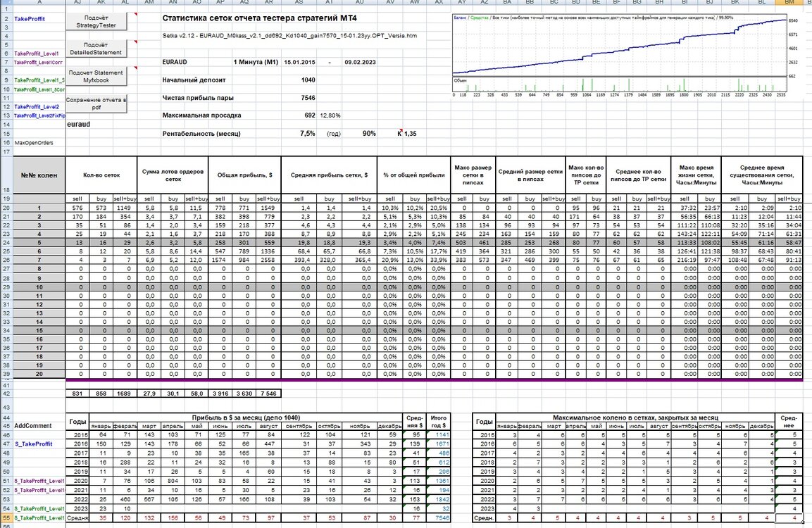812x528 pixels.
Task: Select the 'Макс время жизни сетки' header
Action: 696,175
